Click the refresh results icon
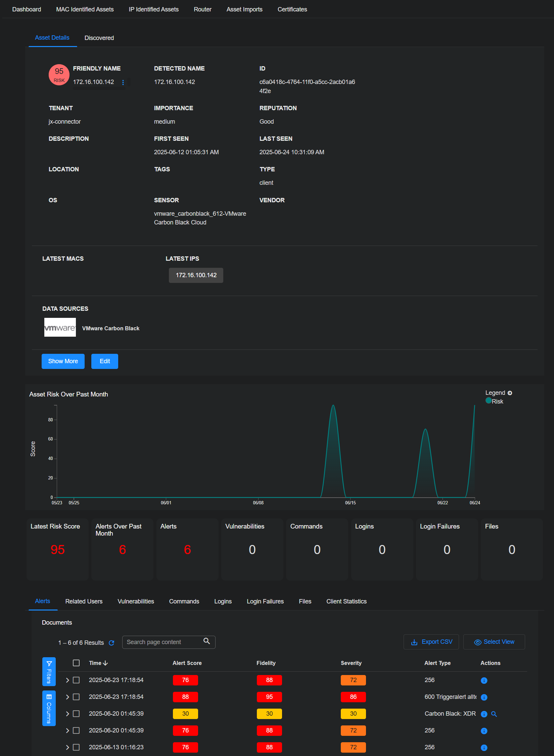 tap(111, 643)
